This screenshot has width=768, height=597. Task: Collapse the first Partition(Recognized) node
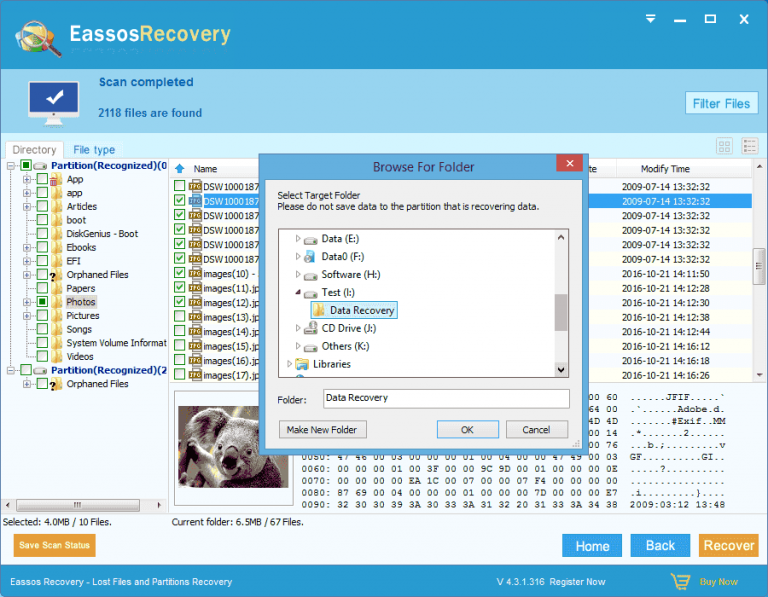[11, 166]
